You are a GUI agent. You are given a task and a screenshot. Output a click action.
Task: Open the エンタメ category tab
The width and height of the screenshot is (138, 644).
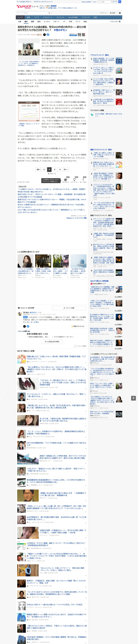click(47, 21)
